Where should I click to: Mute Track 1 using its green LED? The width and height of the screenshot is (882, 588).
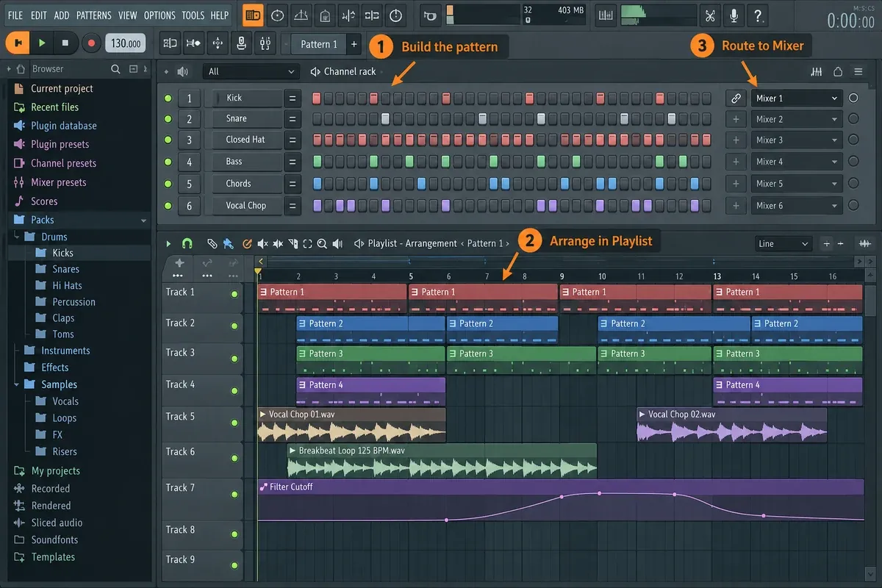[234, 294]
